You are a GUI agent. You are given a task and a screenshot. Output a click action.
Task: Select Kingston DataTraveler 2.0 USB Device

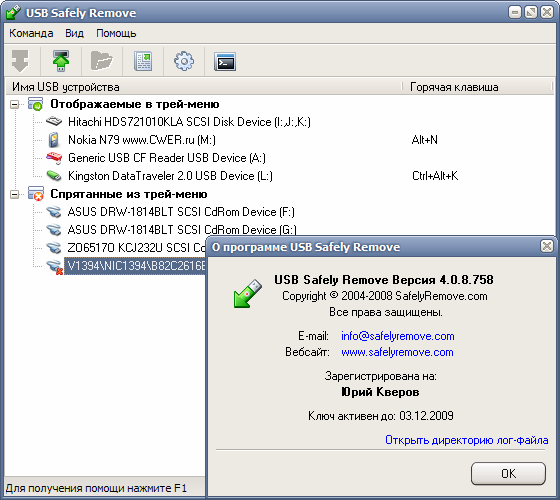170,176
